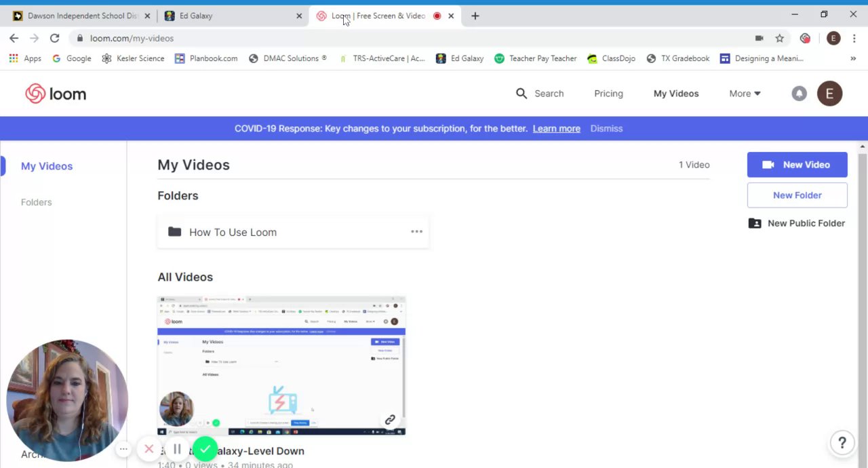Viewport: 868px width, 468px height.
Task: Open the TRS-ActiveCare bookmark
Action: click(381, 58)
